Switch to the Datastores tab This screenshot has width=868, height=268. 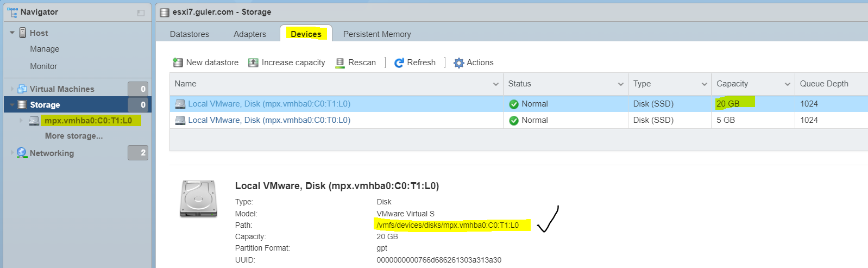tap(190, 34)
